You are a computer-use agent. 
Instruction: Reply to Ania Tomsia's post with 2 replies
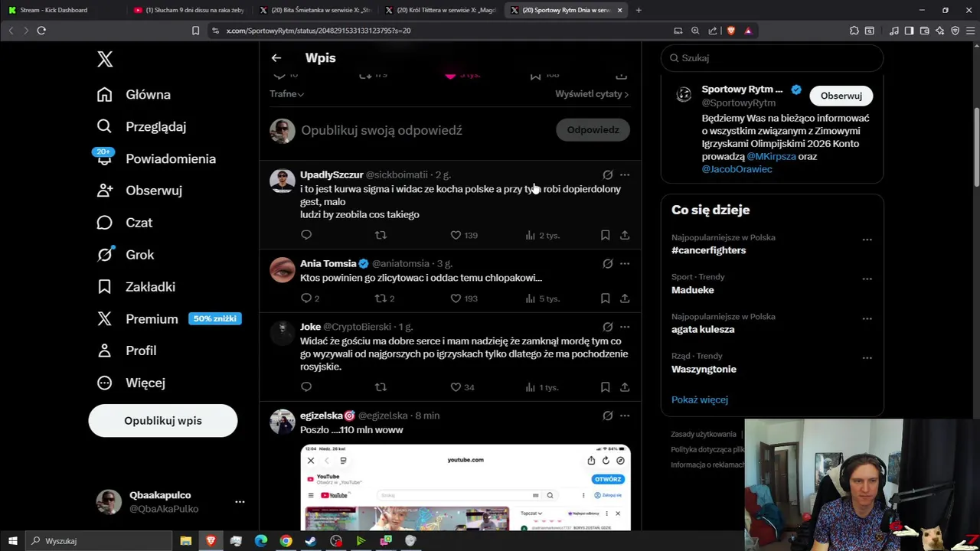[x=309, y=298]
